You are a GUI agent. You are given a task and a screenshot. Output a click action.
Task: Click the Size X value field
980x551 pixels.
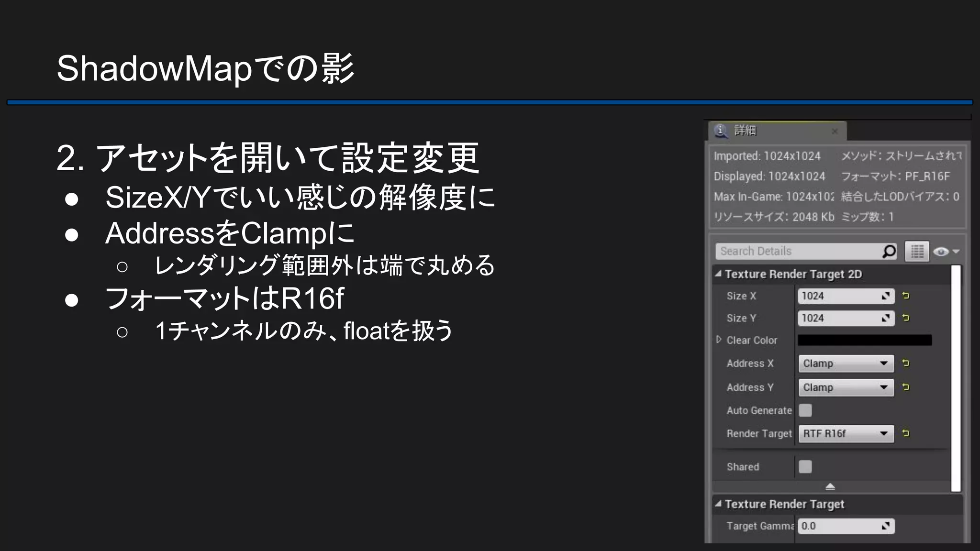846,296
